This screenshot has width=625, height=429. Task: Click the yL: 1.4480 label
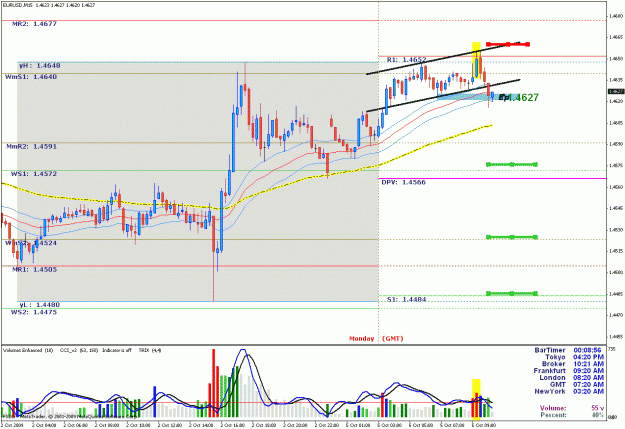(39, 305)
